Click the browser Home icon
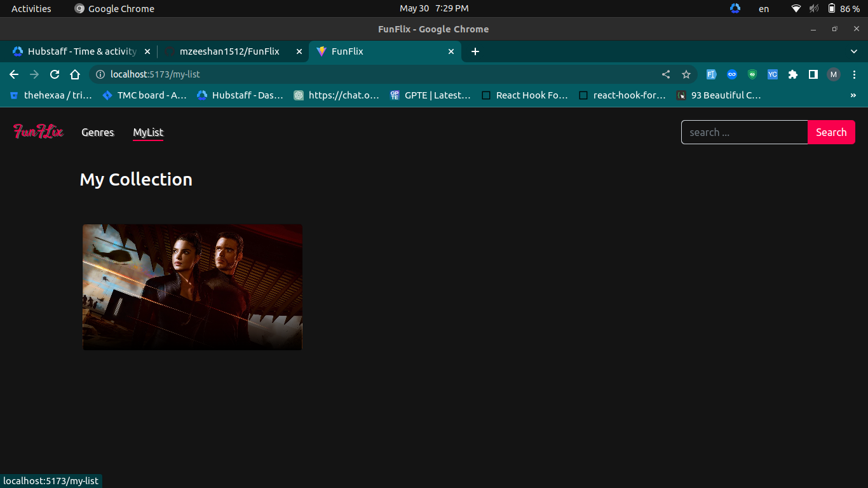 point(75,74)
